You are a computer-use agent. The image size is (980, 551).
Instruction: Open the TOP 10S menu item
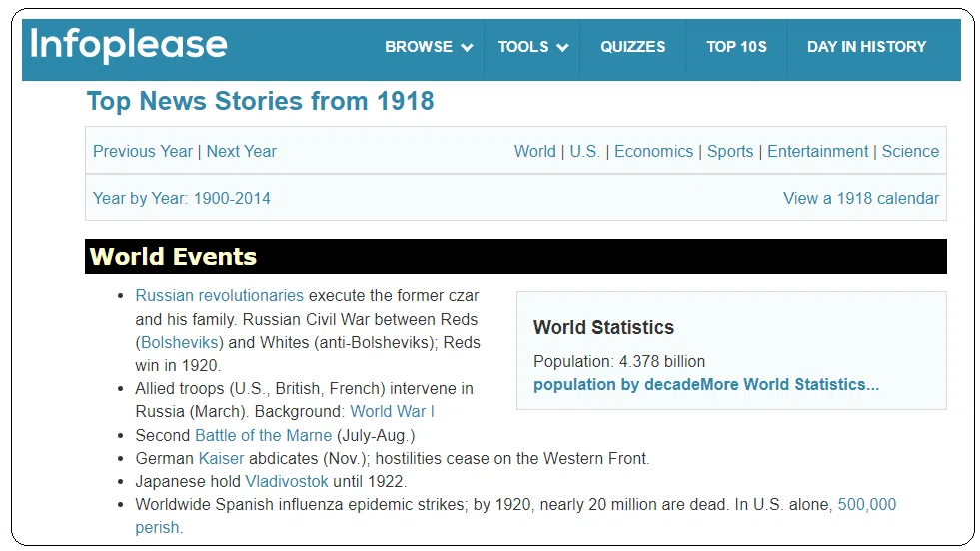pos(736,47)
